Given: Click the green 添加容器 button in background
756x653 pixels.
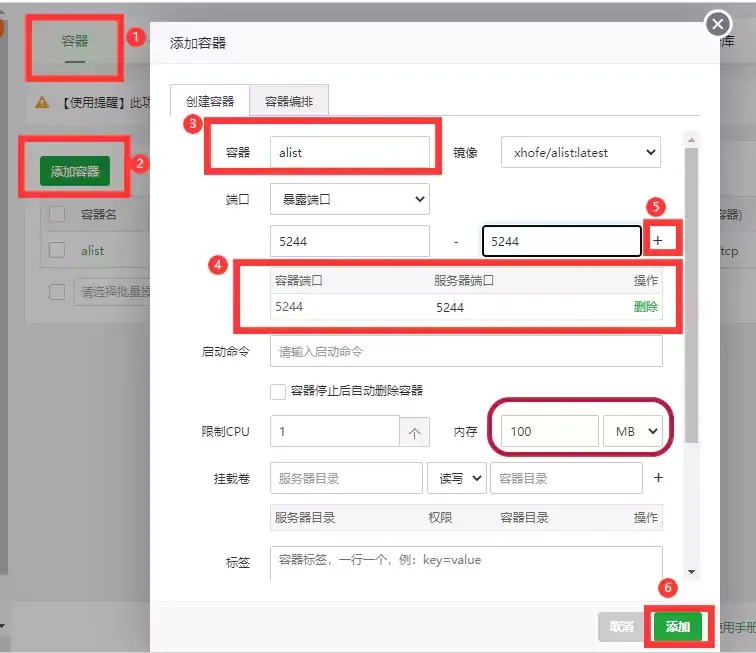Looking at the screenshot, I should pyautogui.click(x=75, y=171).
